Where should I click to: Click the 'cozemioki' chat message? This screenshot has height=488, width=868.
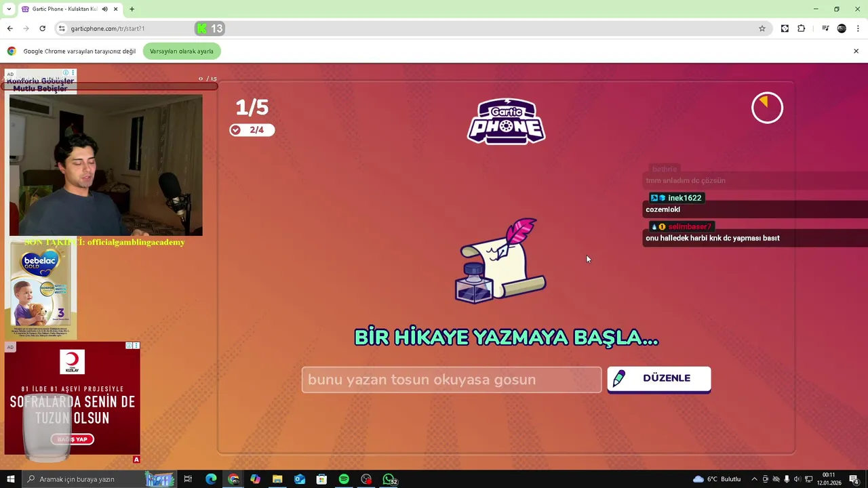click(x=663, y=209)
